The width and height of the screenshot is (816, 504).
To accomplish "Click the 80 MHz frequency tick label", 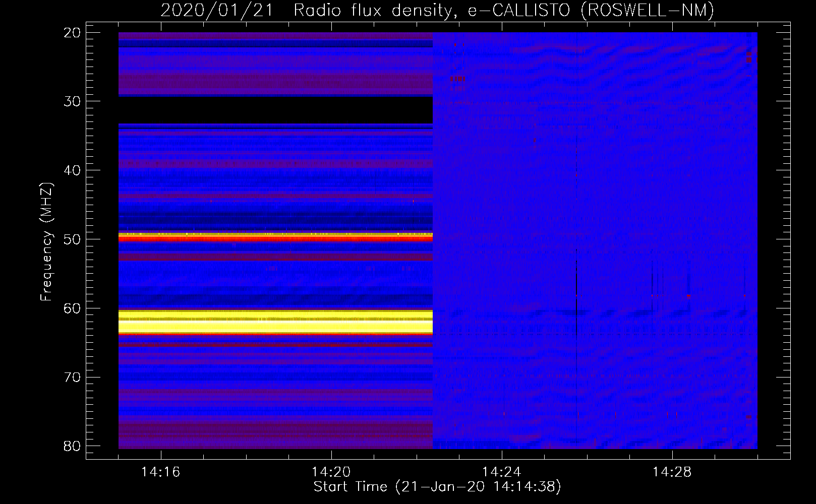I will pyautogui.click(x=73, y=446).
